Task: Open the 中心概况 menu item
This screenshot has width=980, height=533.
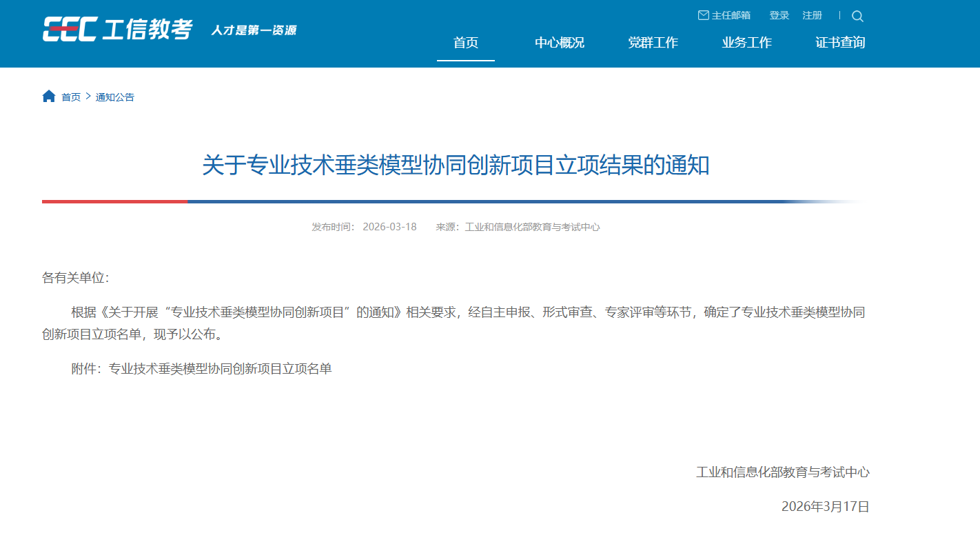Action: [559, 43]
